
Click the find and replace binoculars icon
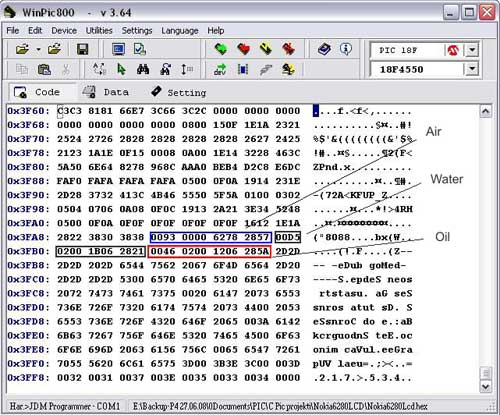click(165, 69)
